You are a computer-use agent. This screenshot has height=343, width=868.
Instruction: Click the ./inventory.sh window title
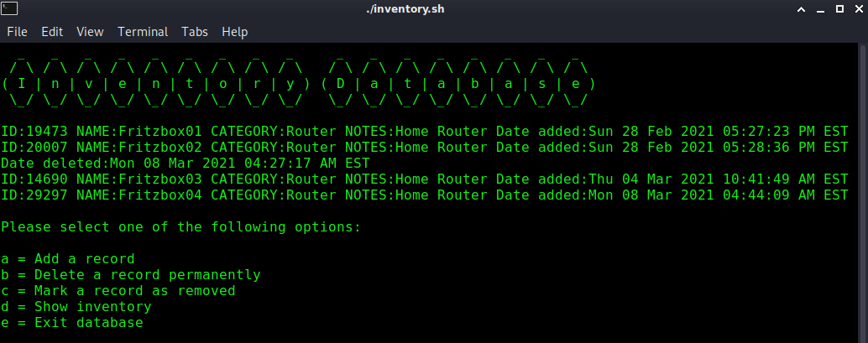[x=433, y=10]
